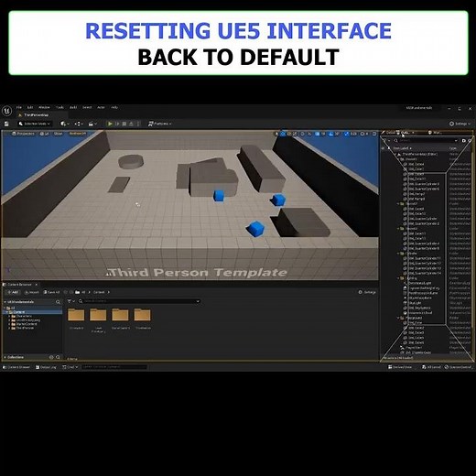Click the Save level icon in toolbar
The height and width of the screenshot is (476, 476).
[6, 124]
